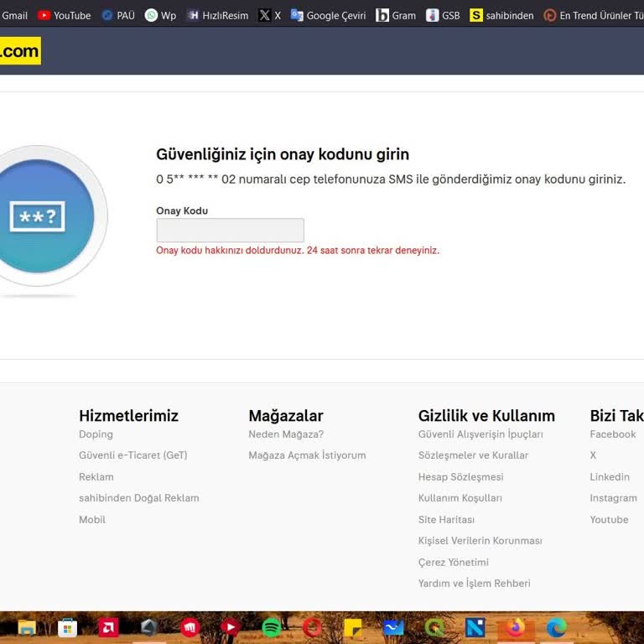Open AMD software from the taskbar
This screenshot has width=644, height=644.
[x=108, y=627]
